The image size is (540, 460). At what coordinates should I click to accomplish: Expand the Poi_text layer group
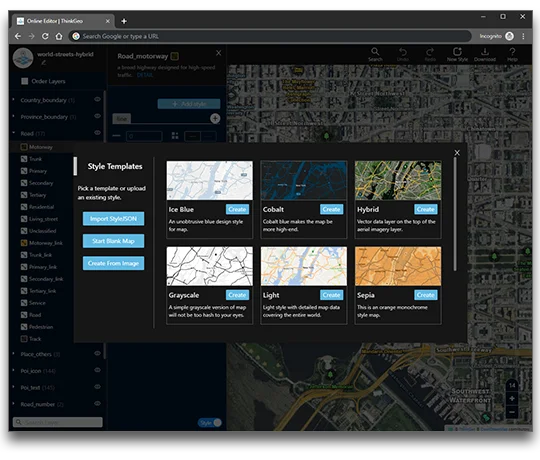pyautogui.click(x=14, y=387)
